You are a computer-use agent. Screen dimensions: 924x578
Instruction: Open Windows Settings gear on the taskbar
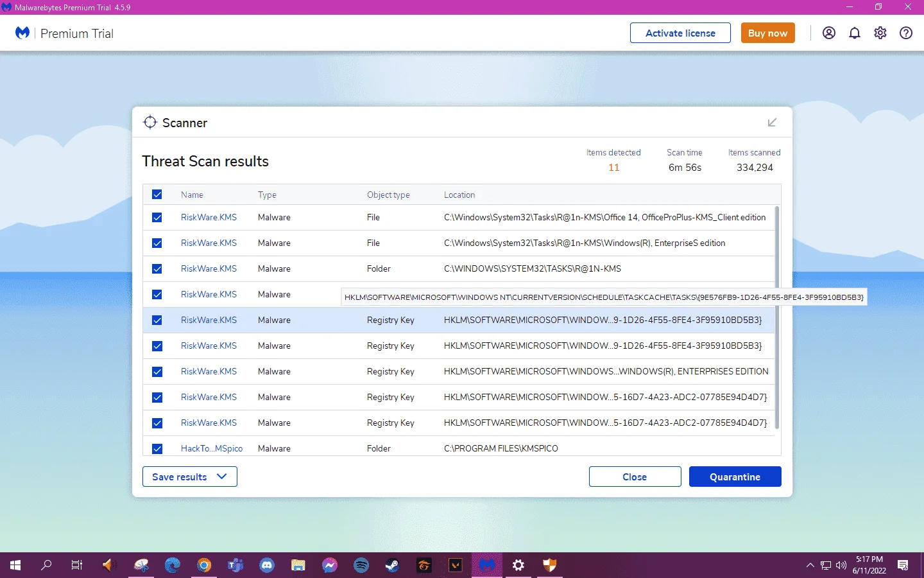click(x=518, y=565)
